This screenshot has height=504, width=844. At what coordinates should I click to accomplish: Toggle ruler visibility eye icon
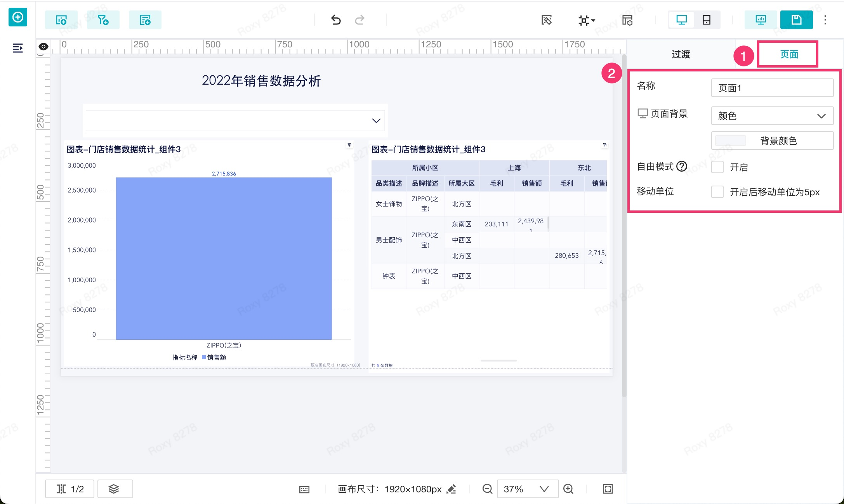click(x=43, y=47)
